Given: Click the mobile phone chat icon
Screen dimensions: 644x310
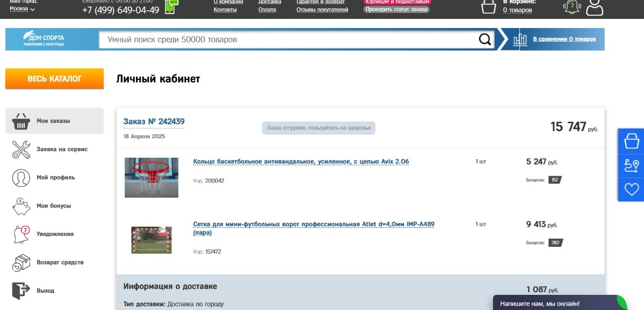Looking at the screenshot, I should [172, 6].
